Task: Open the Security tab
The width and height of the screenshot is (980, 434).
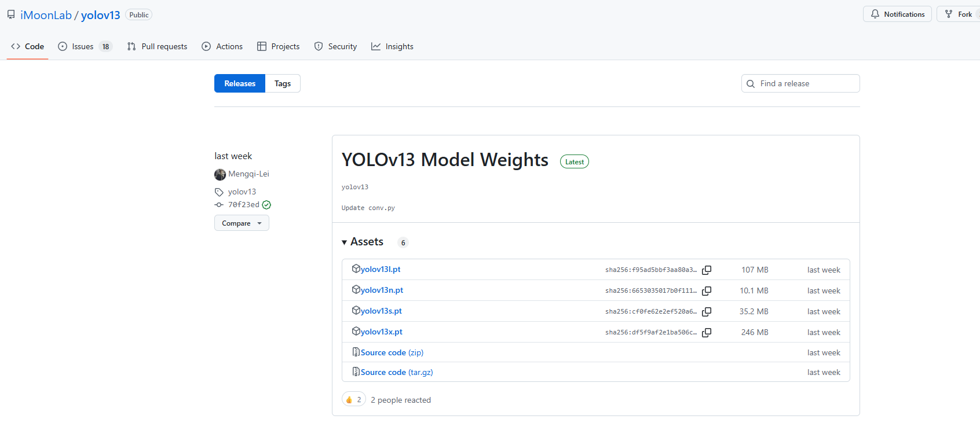Action: [x=335, y=46]
